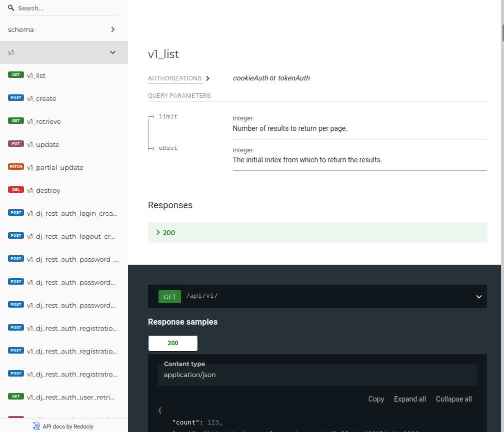Open v1_partial_update in the sidebar

coord(64,167)
